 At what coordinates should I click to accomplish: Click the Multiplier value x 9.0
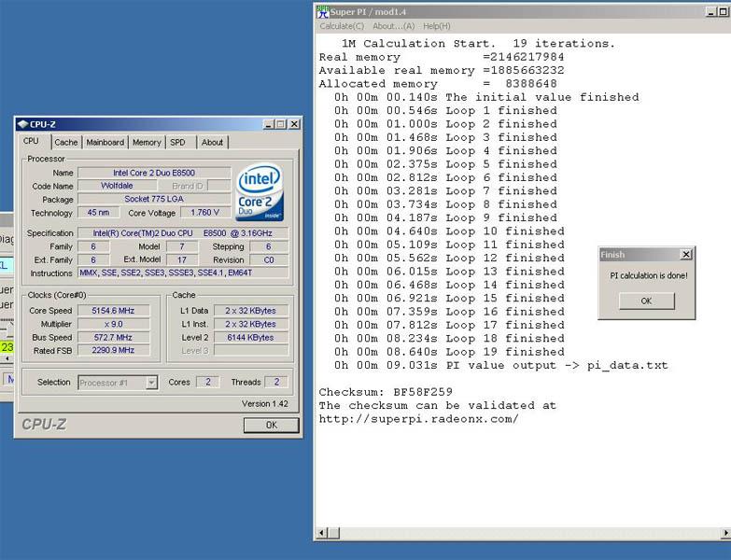click(113, 324)
